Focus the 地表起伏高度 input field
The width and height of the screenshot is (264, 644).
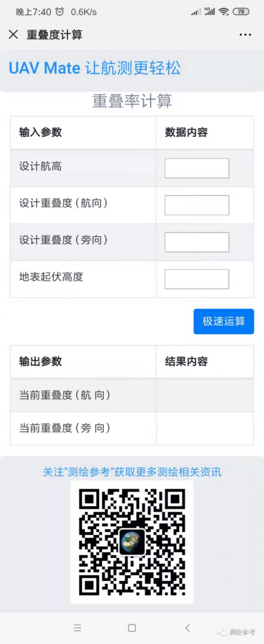click(x=197, y=279)
